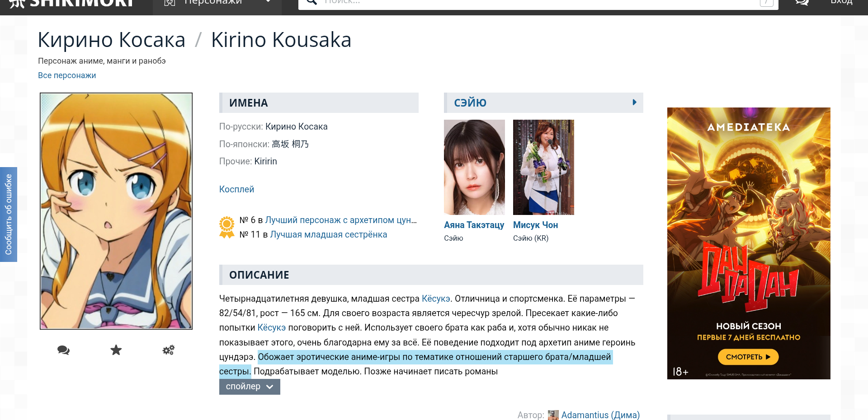Viewport: 868px width, 420px height.
Task: Open Лучшая младшая сестрёнка ranking link
Action: tap(328, 234)
